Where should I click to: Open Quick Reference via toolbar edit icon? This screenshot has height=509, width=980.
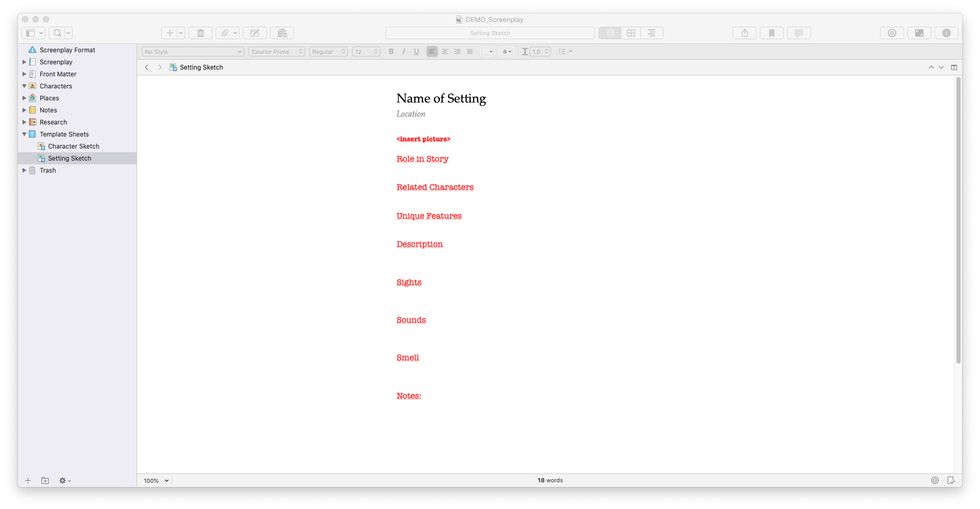(x=255, y=32)
